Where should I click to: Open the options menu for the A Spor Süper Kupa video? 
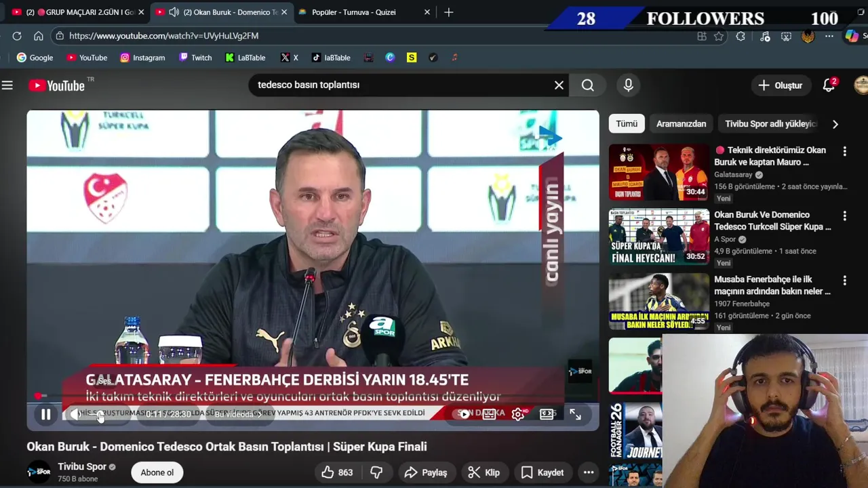844,216
